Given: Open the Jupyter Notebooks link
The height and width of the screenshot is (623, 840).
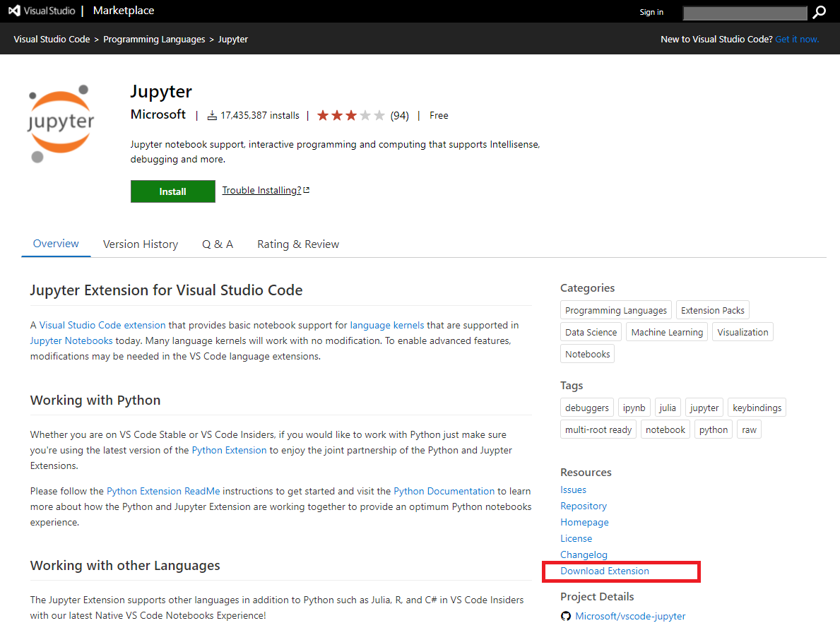Looking at the screenshot, I should point(71,340).
